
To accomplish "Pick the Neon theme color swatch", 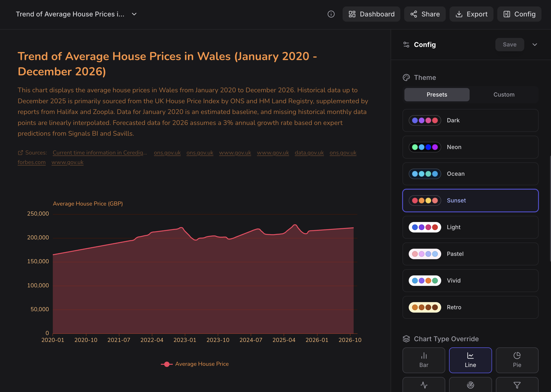I will point(425,147).
